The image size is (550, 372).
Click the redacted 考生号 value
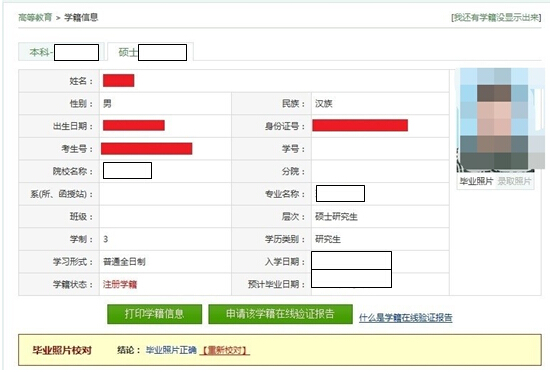tap(147, 148)
